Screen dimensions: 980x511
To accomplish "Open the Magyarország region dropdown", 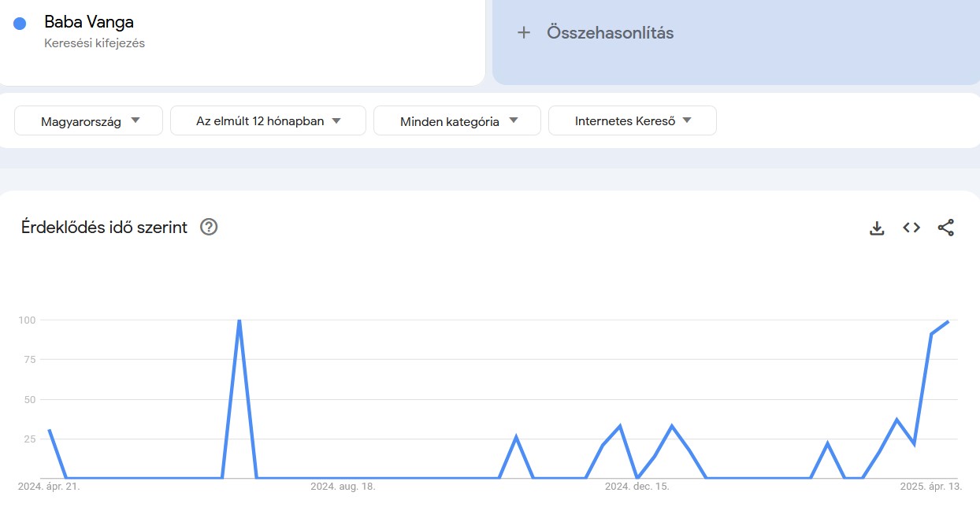I will 89,121.
